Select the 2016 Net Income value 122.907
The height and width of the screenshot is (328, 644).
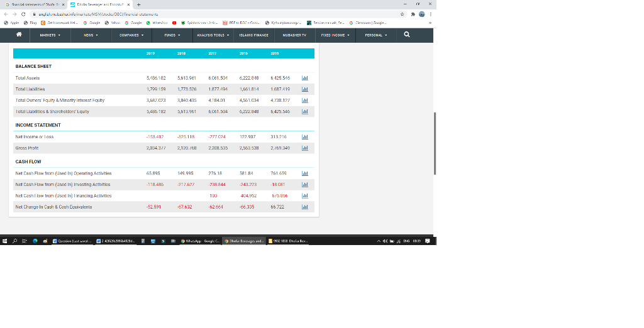tap(247, 137)
